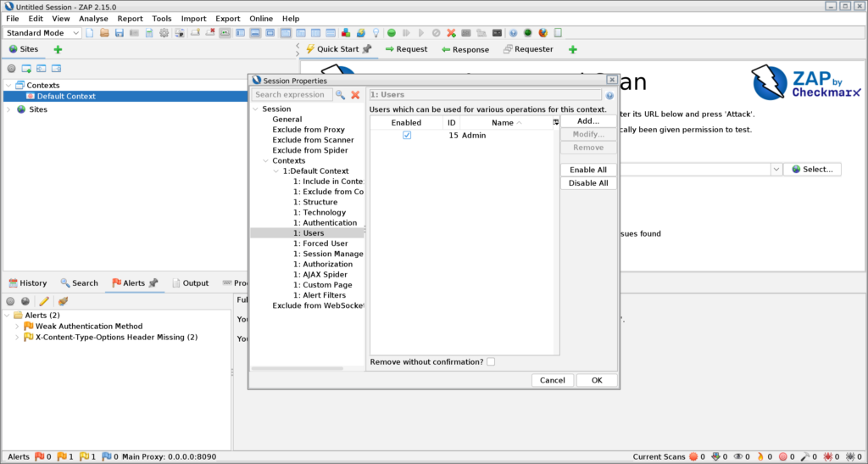Click the Persist Session floppy disk icon
This screenshot has width=868, height=464.
pyautogui.click(x=119, y=33)
